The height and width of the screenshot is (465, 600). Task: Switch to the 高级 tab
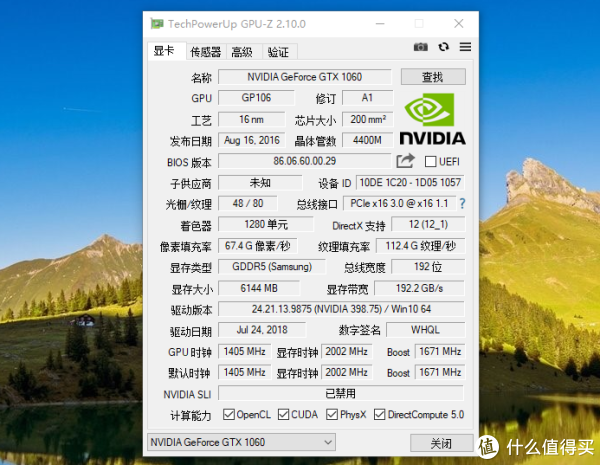(244, 52)
